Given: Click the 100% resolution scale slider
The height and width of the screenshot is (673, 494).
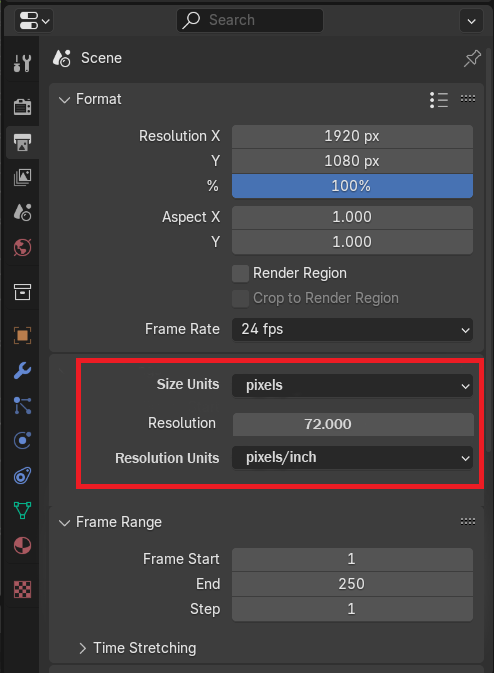Looking at the screenshot, I should coord(352,186).
